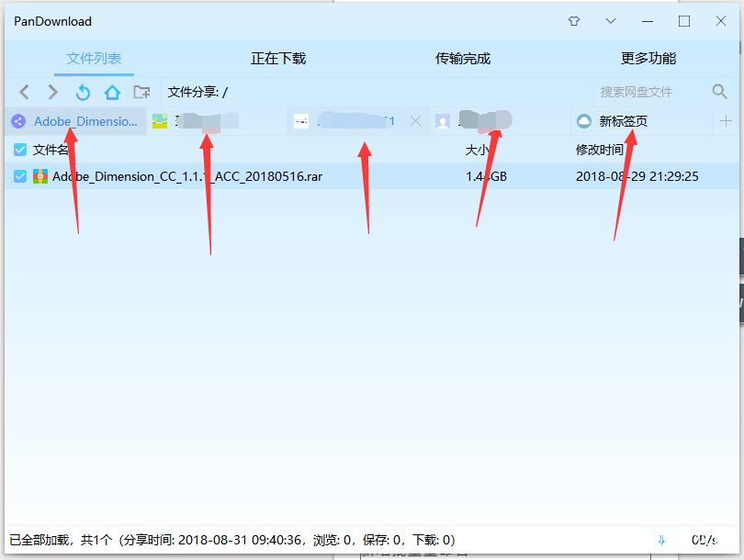Click the 0B/s speed indicator
Screen dimensions: 744x560
click(704, 540)
